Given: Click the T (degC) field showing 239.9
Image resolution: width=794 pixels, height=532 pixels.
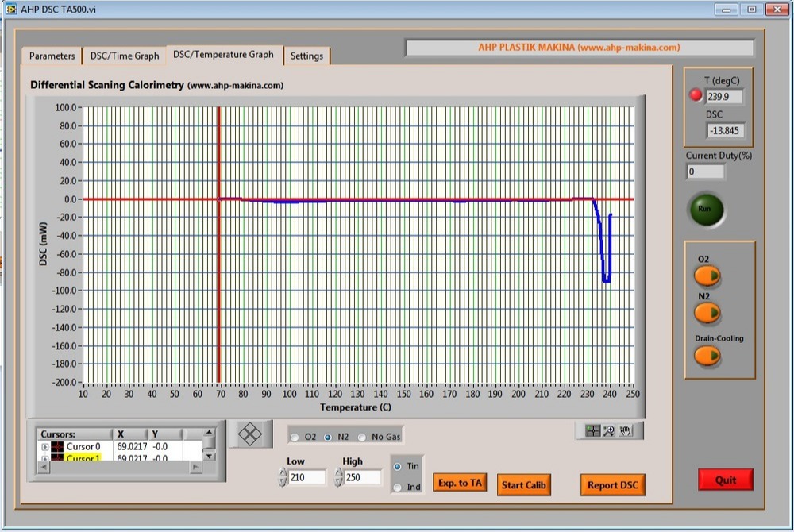Looking at the screenshot, I should [x=724, y=97].
